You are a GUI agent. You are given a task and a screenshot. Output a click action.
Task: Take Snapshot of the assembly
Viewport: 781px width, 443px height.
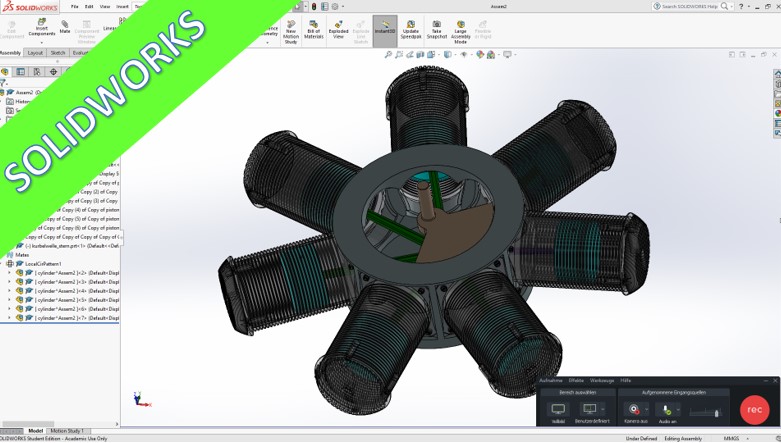coord(436,29)
